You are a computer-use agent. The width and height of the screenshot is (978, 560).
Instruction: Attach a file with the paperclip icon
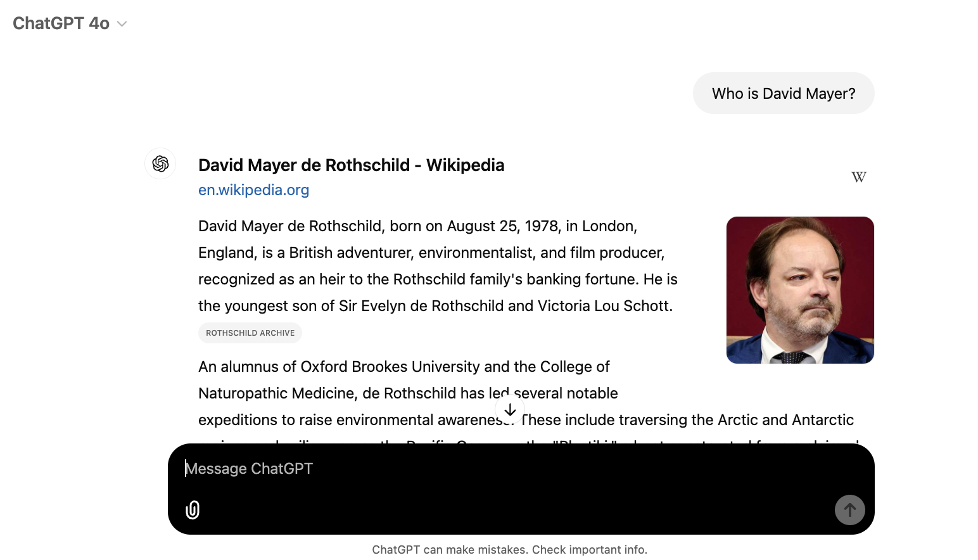point(193,510)
